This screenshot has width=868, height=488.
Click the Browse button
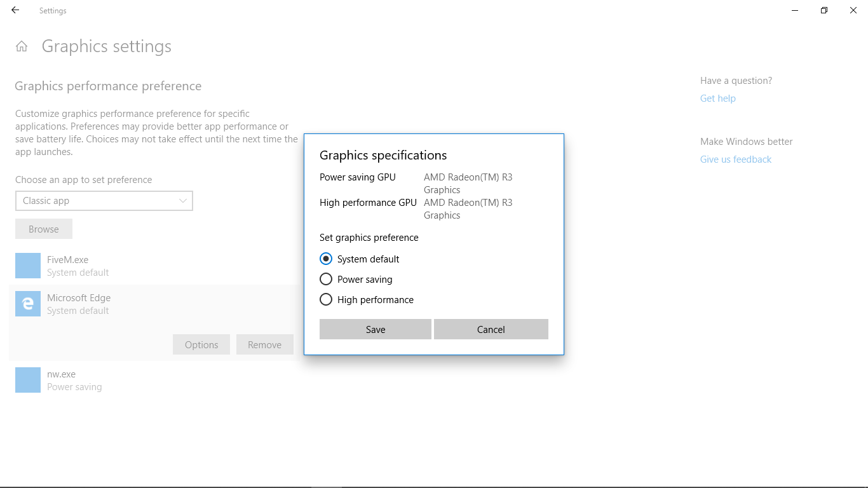43,229
